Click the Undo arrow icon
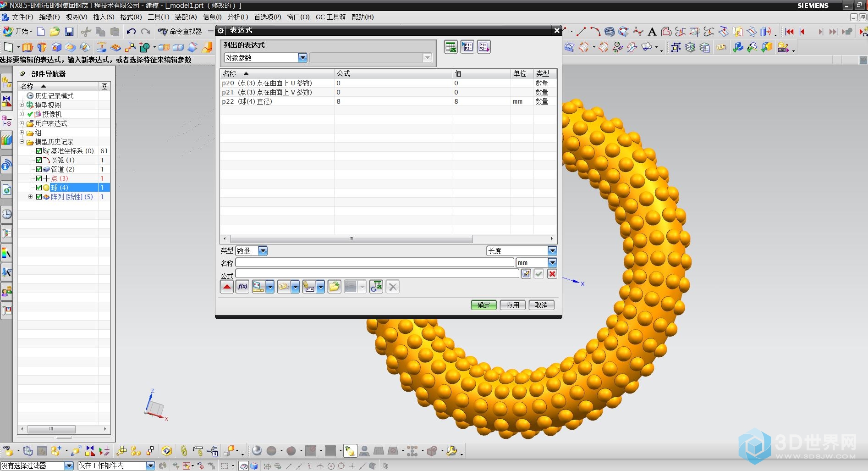This screenshot has height=471, width=868. click(131, 31)
